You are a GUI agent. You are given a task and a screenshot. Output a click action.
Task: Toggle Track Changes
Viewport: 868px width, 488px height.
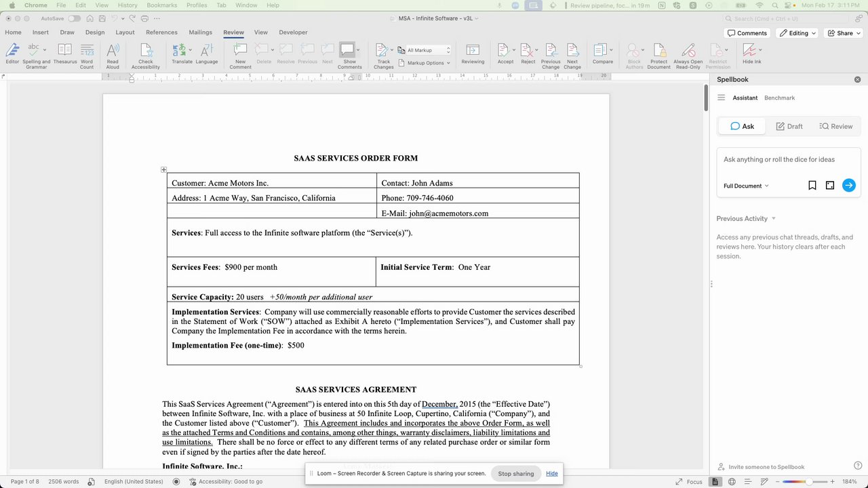tap(383, 56)
